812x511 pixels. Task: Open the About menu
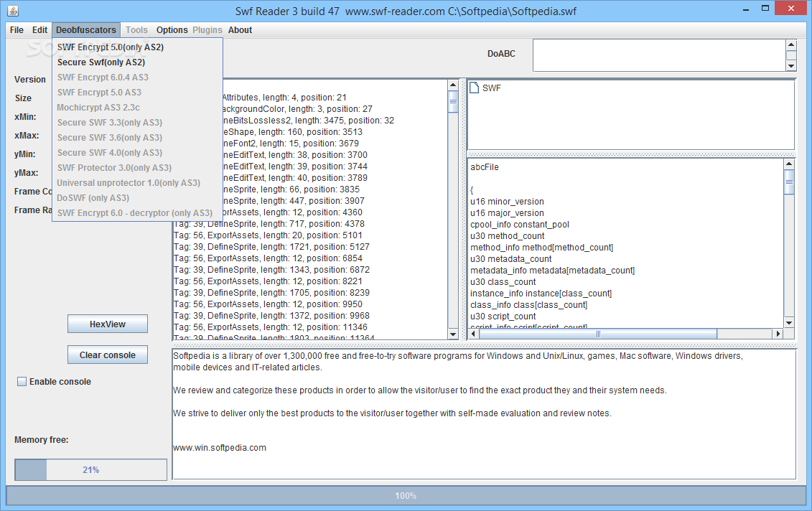pos(241,30)
